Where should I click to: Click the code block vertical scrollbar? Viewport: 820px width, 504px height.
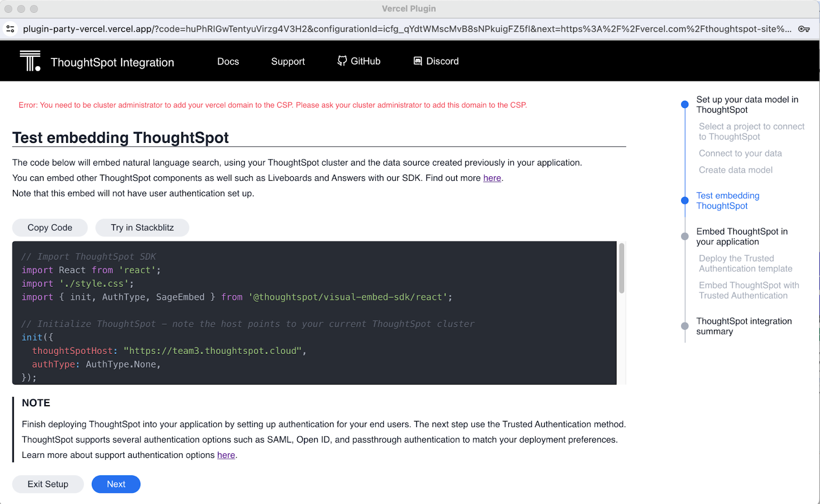(x=622, y=269)
